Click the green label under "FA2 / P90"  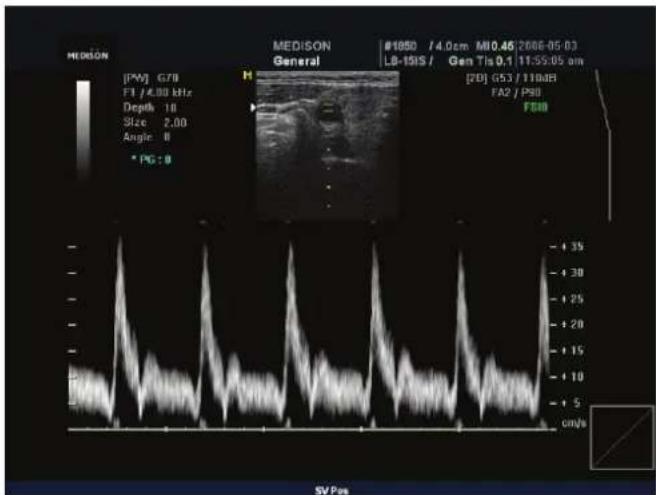536,108
